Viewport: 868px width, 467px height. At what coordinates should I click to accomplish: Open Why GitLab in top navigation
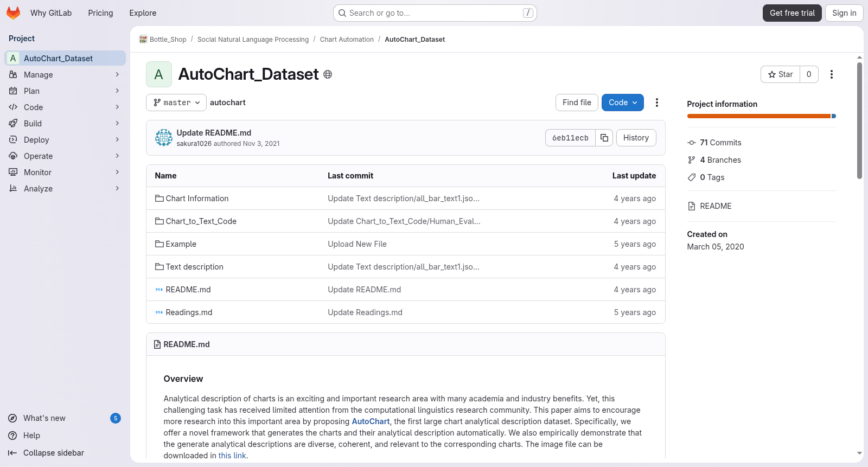point(51,13)
